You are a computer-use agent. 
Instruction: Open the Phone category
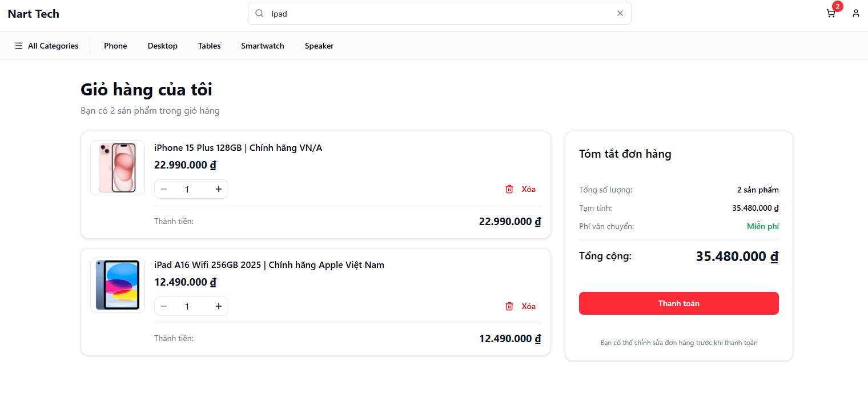115,45
